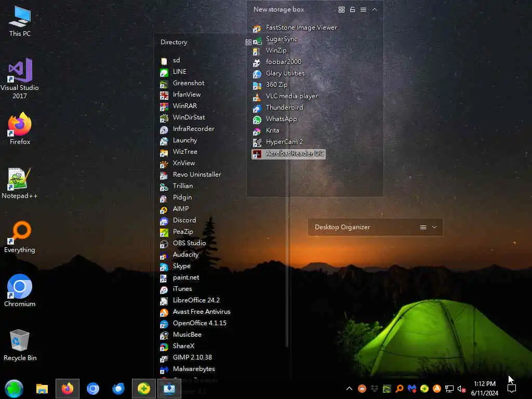Switch New storage box to grid view
Viewport: 532px width, 399px height.
pos(341,9)
